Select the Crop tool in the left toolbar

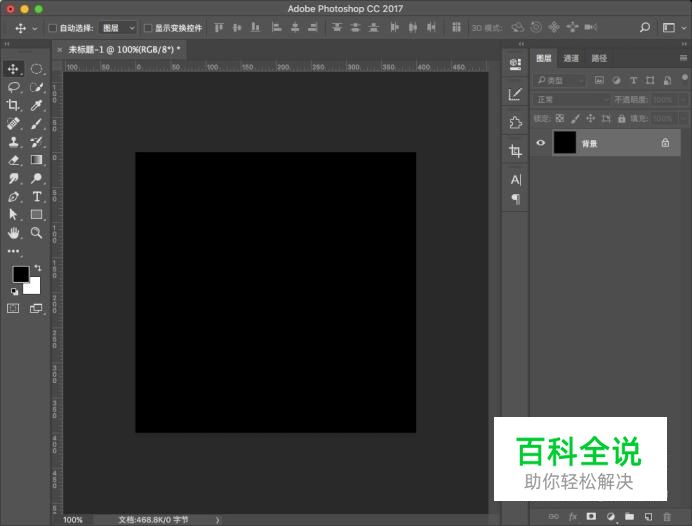pyautogui.click(x=14, y=105)
